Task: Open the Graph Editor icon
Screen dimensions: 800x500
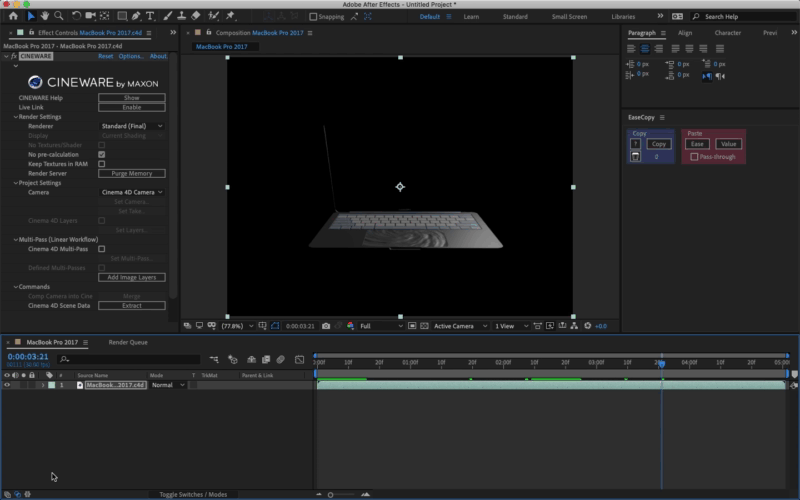Action: coord(299,360)
